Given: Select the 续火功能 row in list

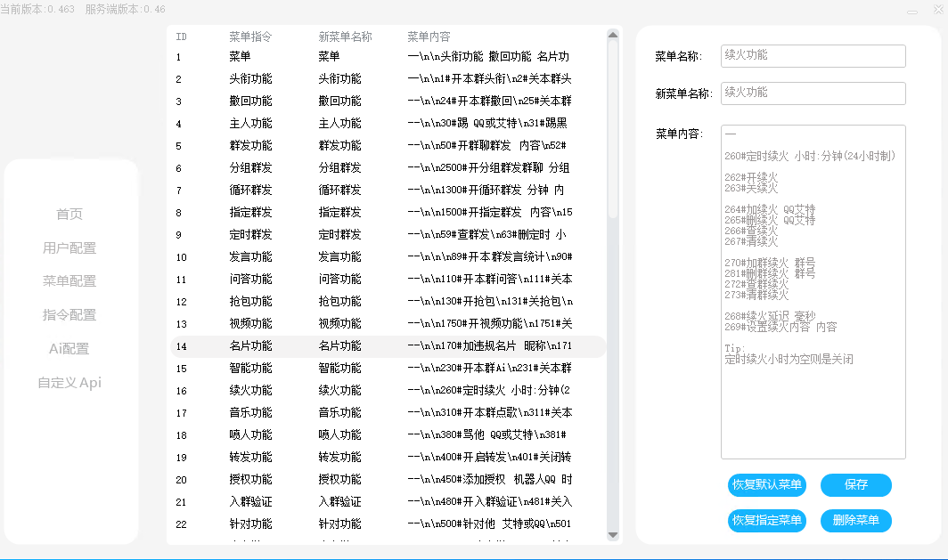Looking at the screenshot, I should point(388,391).
